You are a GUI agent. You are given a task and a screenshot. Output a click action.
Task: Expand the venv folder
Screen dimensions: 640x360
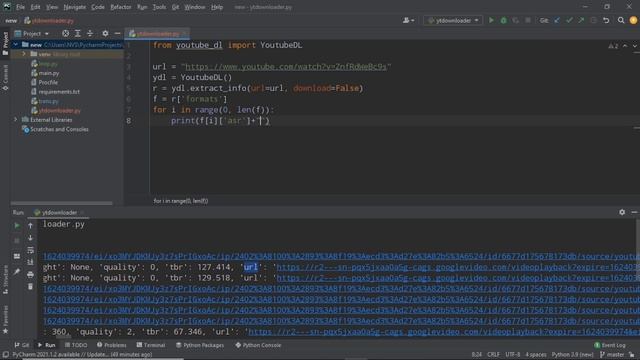(x=24, y=54)
